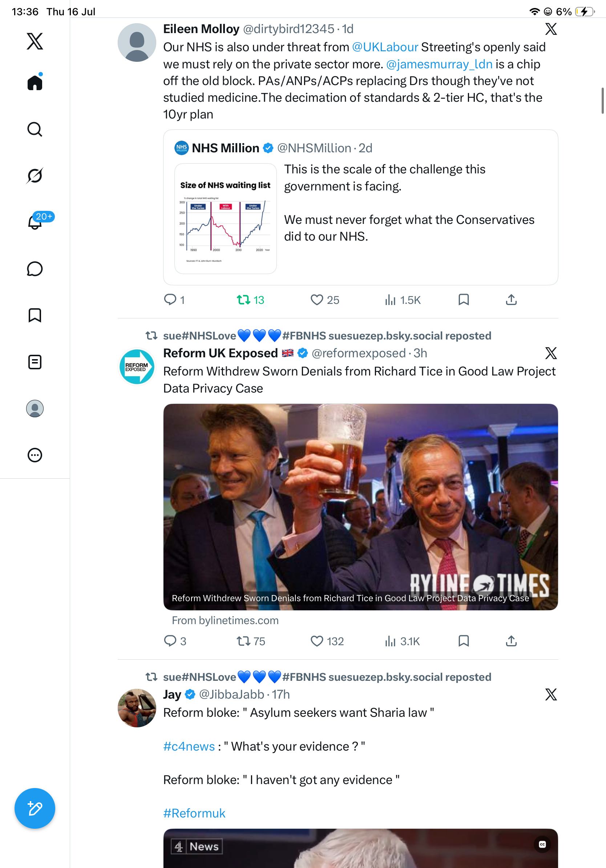The width and height of the screenshot is (606, 868).
Task: Open Grok menu on Jay's post
Action: coord(551,695)
